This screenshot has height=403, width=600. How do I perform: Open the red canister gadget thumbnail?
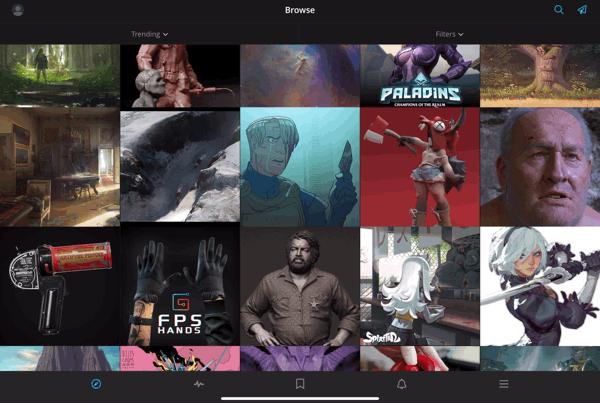[60, 286]
